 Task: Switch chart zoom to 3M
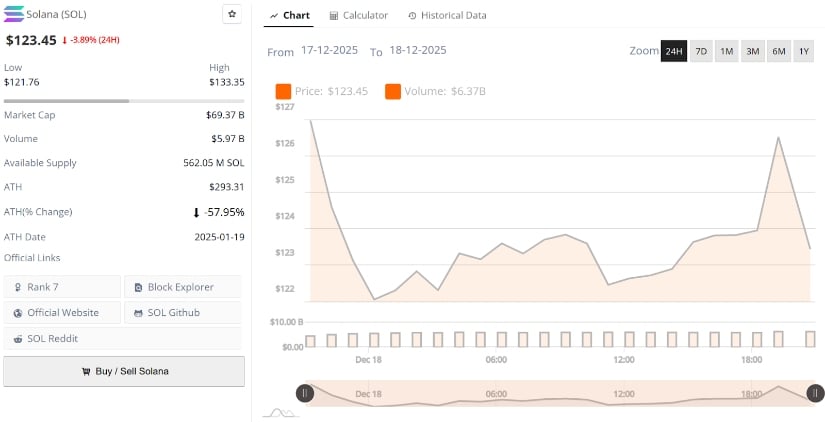753,51
